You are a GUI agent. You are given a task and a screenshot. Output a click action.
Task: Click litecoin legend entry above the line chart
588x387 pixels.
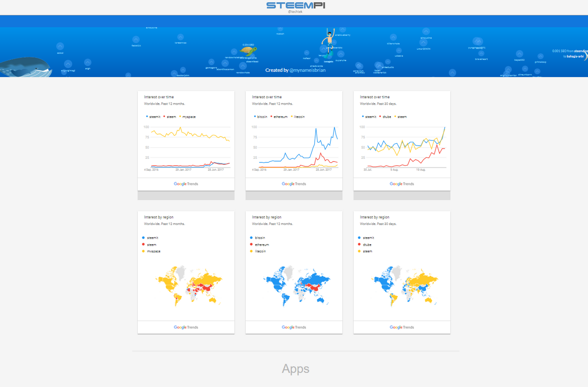pos(298,117)
